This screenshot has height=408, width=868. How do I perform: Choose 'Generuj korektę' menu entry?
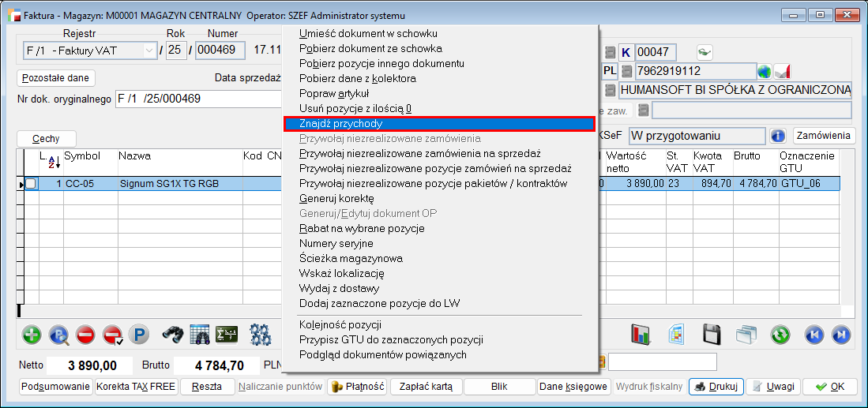point(336,198)
